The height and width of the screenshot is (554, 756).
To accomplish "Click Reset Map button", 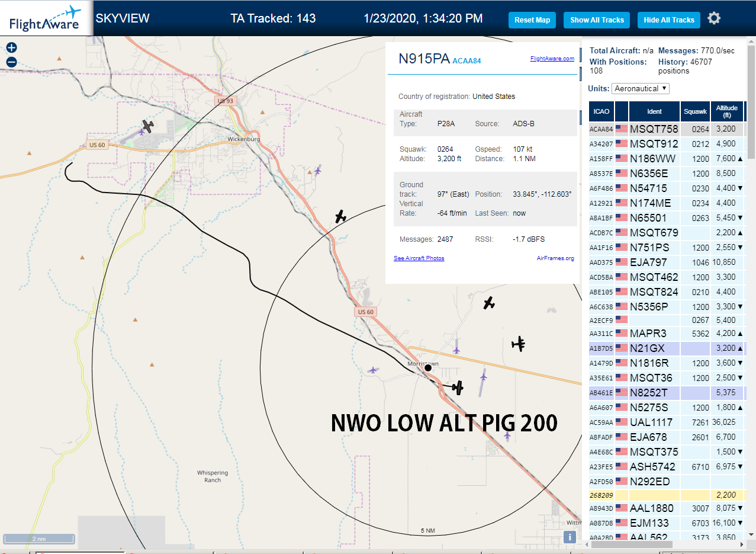I will 532,20.
